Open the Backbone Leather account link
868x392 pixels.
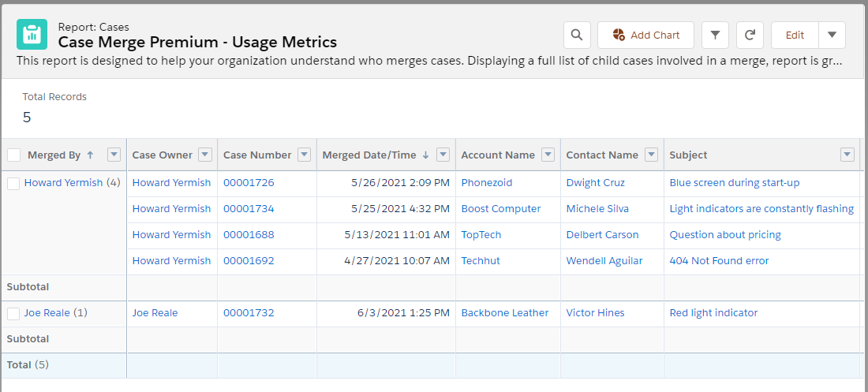point(505,313)
